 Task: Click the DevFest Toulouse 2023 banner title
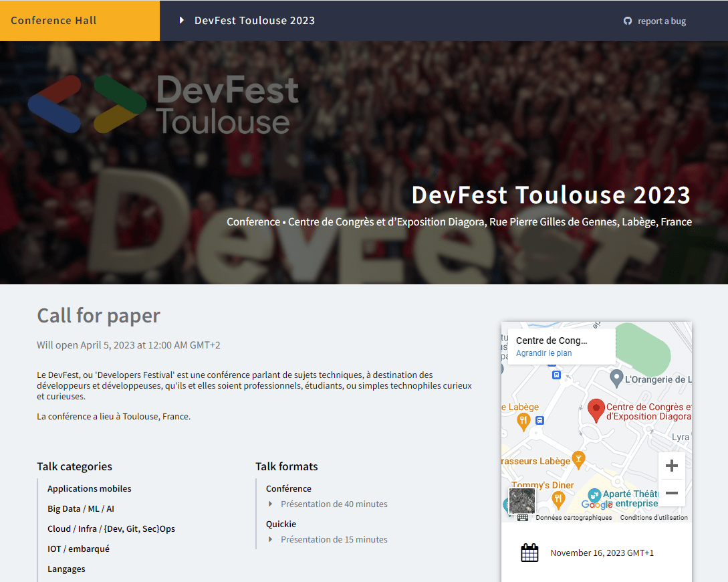[551, 195]
